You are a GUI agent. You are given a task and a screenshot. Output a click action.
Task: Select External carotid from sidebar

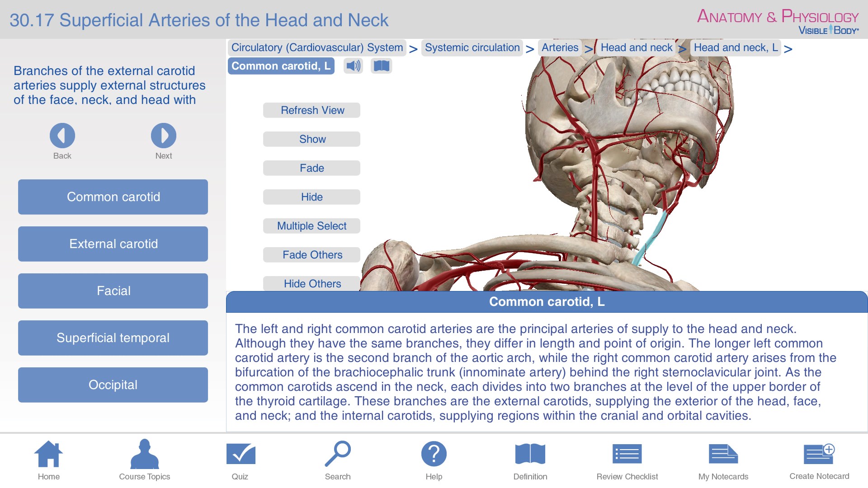pos(113,244)
